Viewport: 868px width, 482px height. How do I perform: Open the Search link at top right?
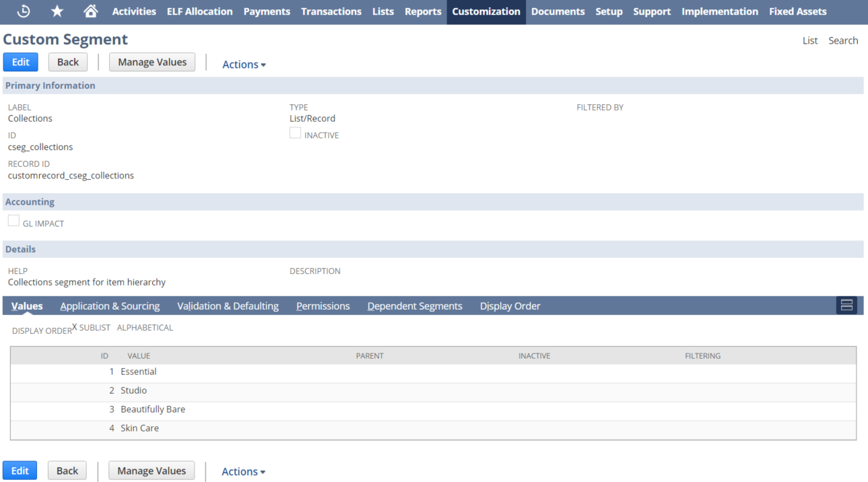point(843,40)
